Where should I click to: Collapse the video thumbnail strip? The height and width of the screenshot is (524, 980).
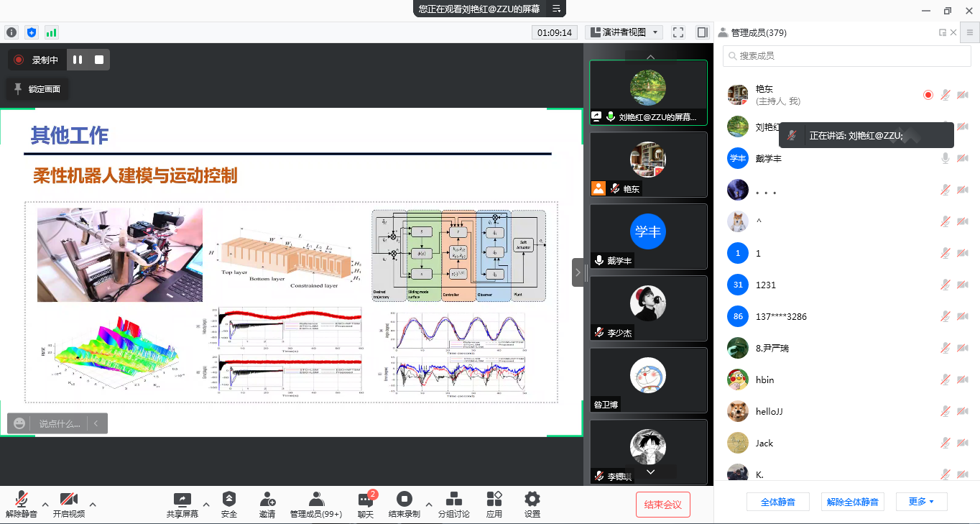click(x=578, y=272)
